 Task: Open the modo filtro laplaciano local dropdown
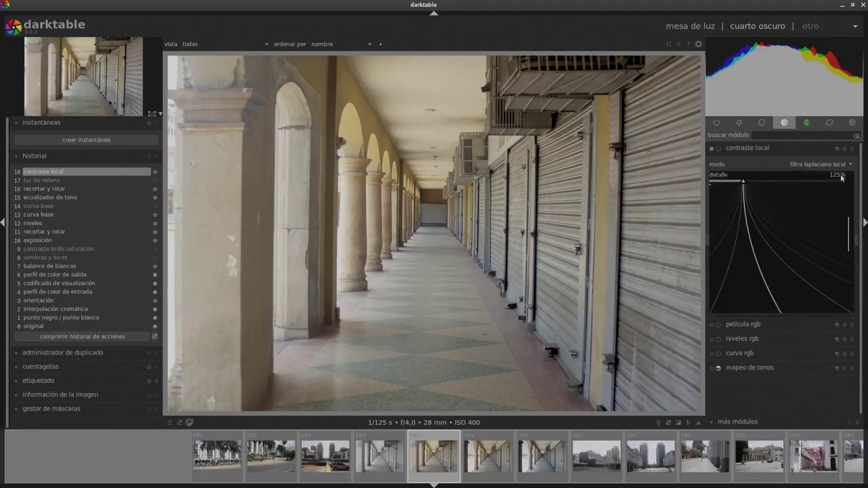tap(781, 164)
